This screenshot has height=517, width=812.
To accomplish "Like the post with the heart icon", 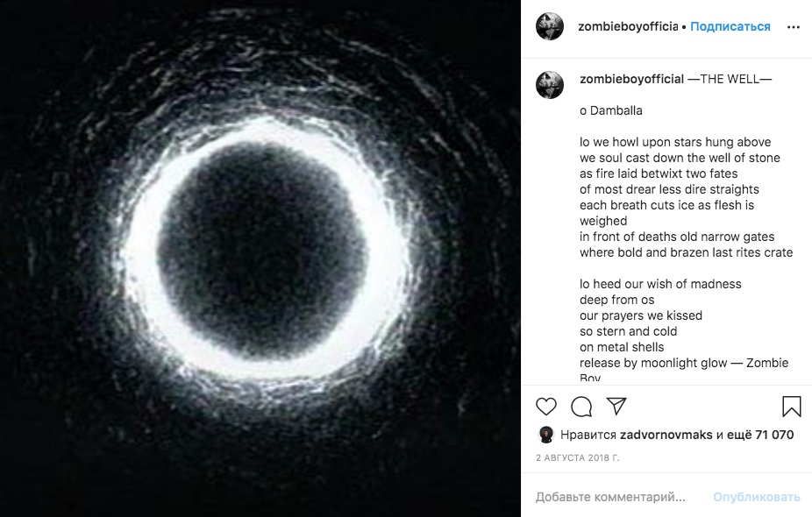I will tap(546, 407).
